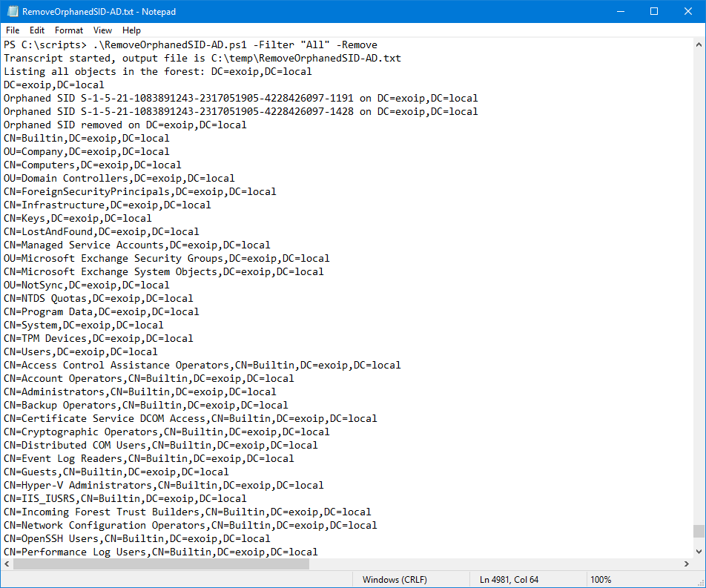Click the 'CN=Distributed COM Users' line

click(x=161, y=446)
